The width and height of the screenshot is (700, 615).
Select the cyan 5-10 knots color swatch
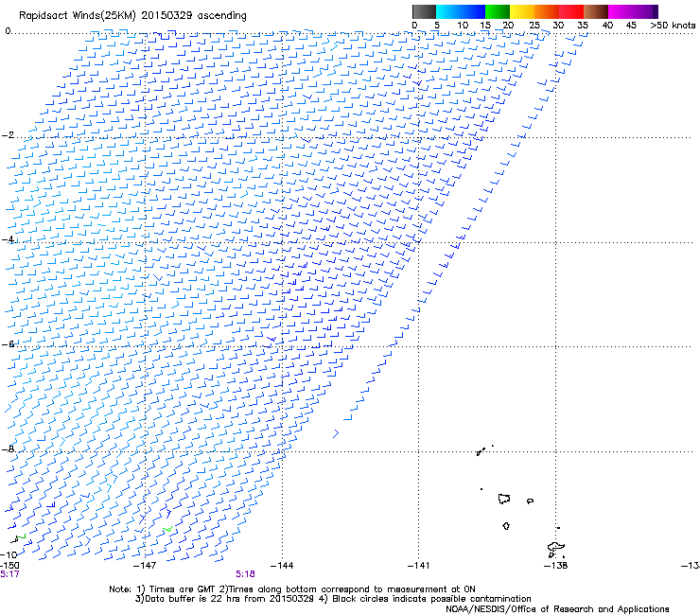pyautogui.click(x=447, y=11)
